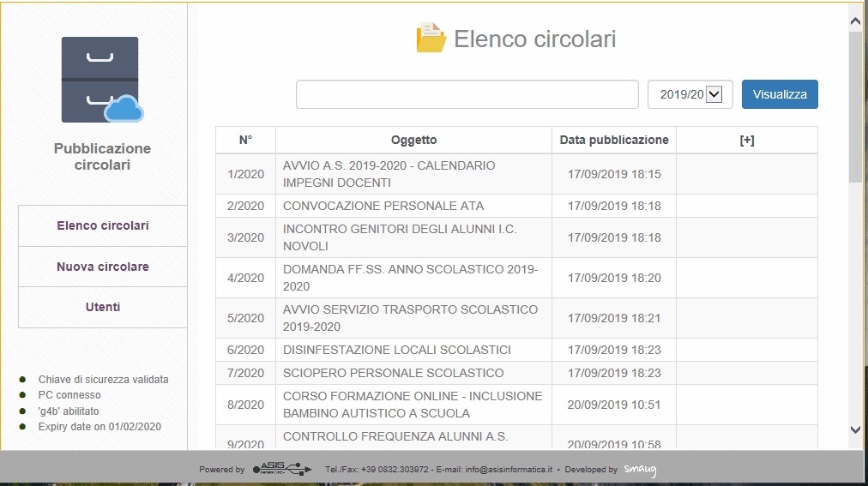
Task: Click the Oggetto column header
Action: click(x=414, y=140)
